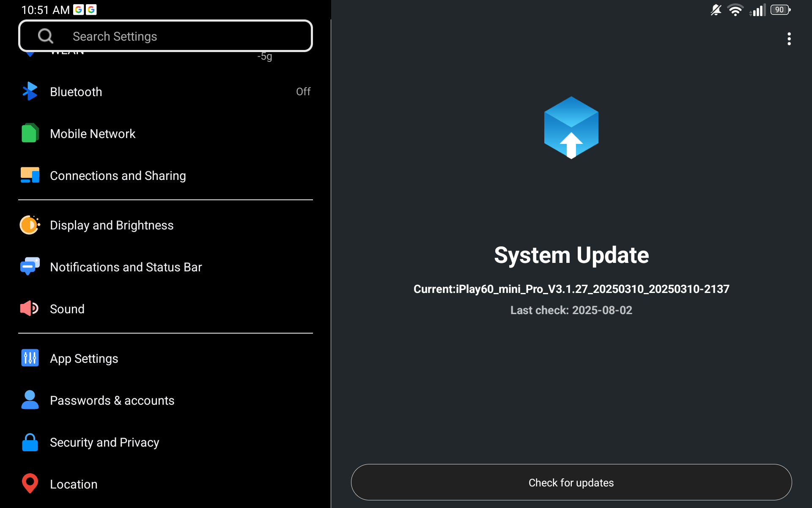Open Bluetooth settings via its icon
This screenshot has width=812, height=508.
30,91
